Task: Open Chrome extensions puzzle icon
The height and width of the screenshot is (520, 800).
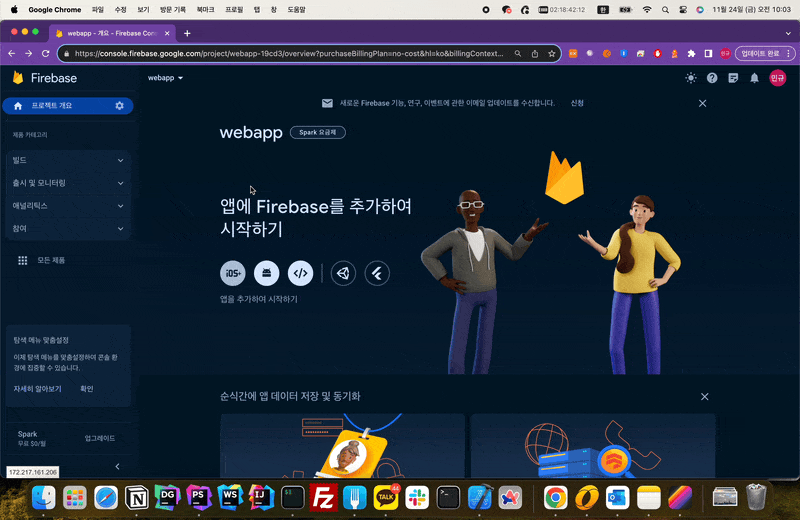Action: pyautogui.click(x=691, y=54)
